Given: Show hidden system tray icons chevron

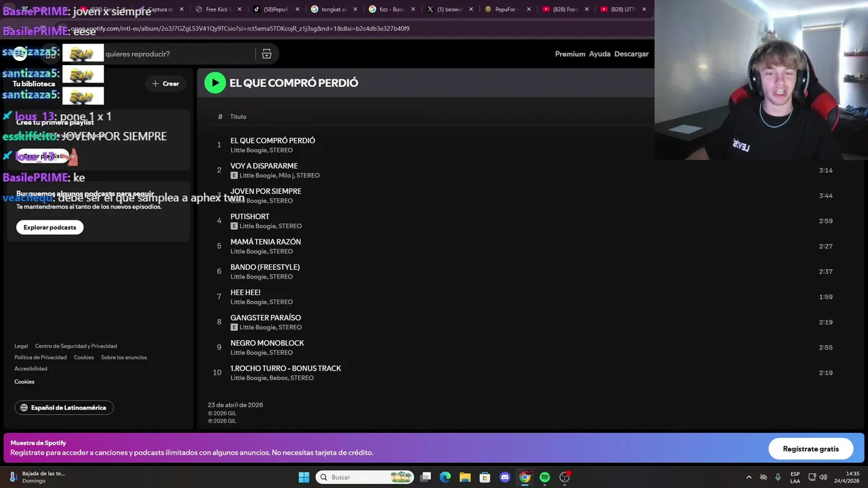Looking at the screenshot, I should [x=749, y=477].
